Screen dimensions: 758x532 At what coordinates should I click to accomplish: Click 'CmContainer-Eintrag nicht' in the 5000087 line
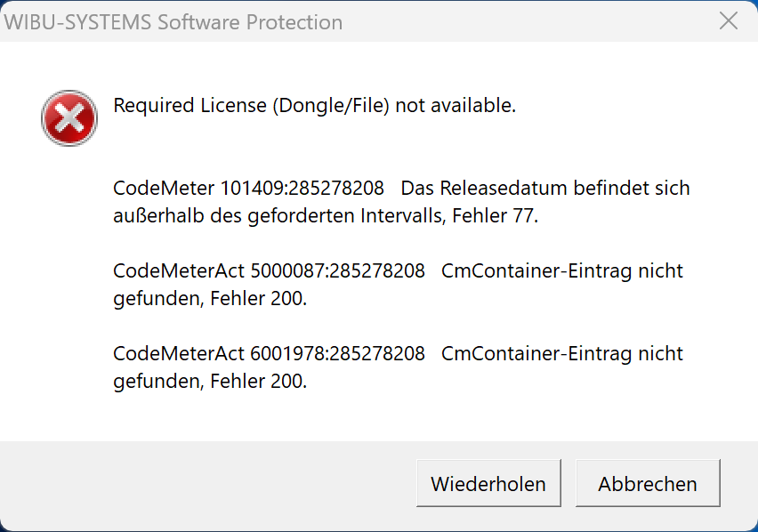point(561,270)
